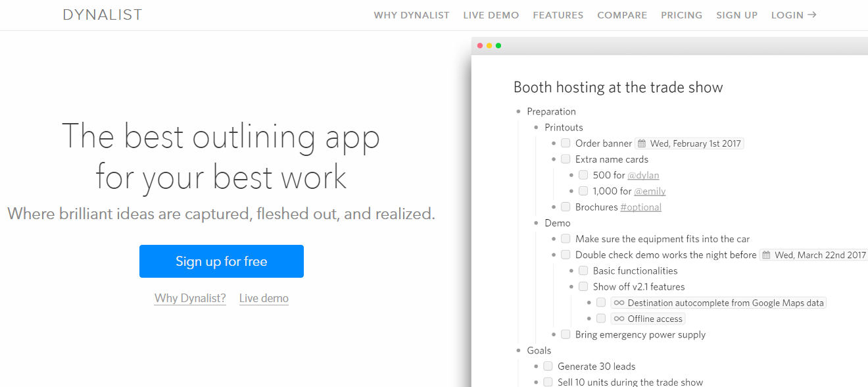Tick the 1,000 for @emily checkbox
Screen dimensions: 868x387
pos(583,191)
